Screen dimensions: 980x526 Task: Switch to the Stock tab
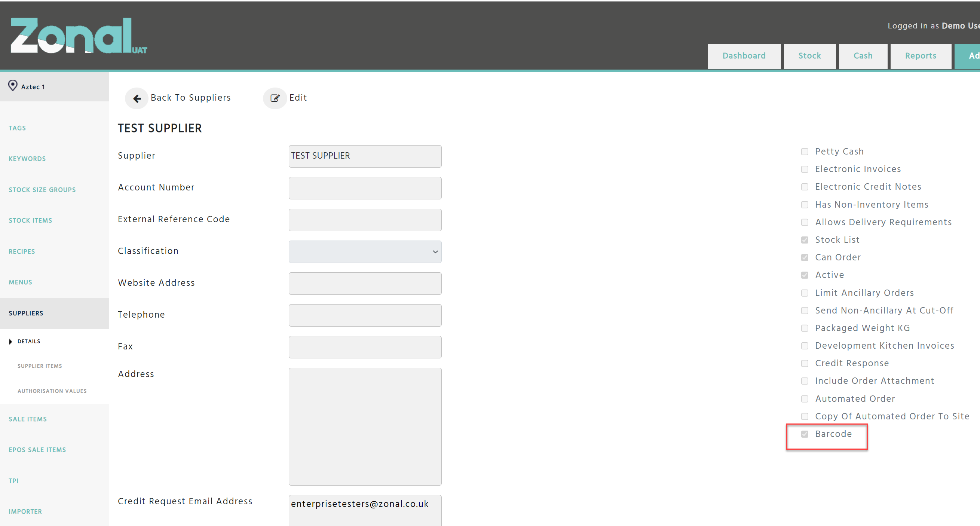(809, 56)
